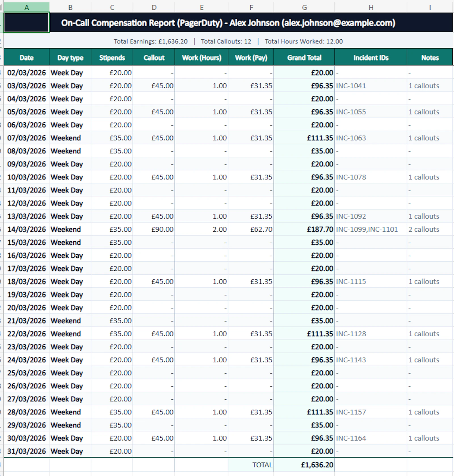Click the report title cell
Viewport: 454px width, 476px height.
[228, 23]
